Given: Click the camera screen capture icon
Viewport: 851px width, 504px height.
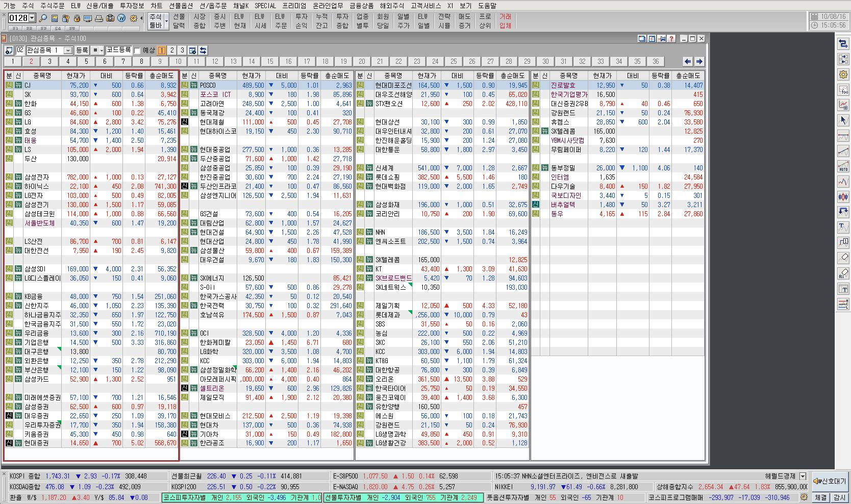Looking at the screenshot, I should (x=110, y=18).
